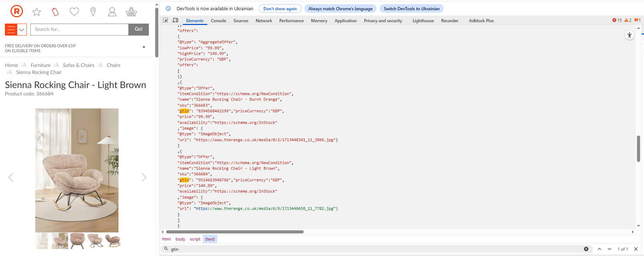The width and height of the screenshot is (644, 256).
Task: Open favourites star icon
Action: [x=37, y=12]
